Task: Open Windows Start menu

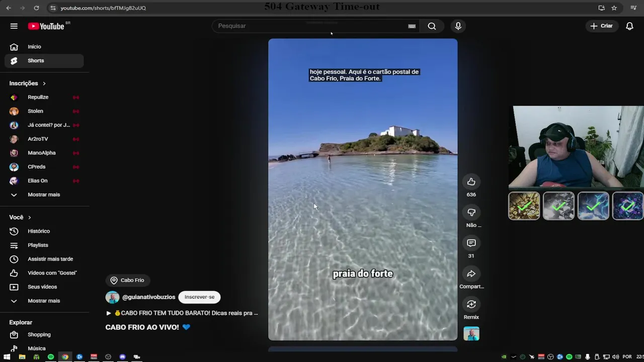Action: 7,357
